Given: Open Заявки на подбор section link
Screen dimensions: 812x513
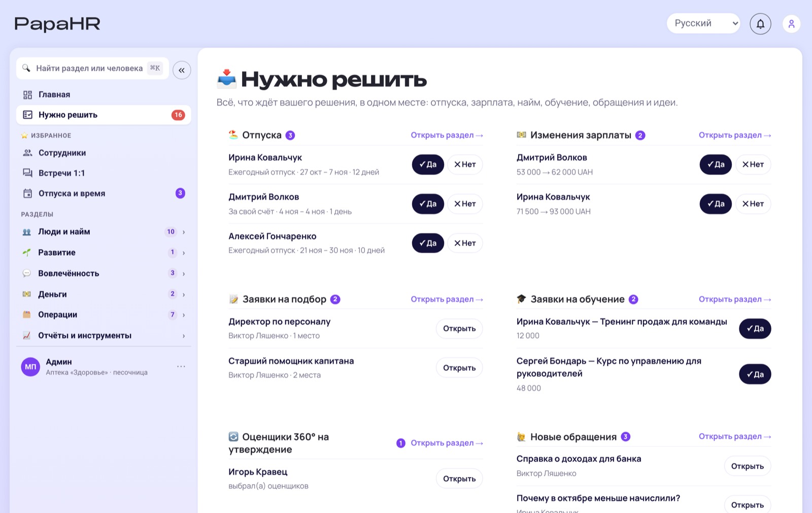Looking at the screenshot, I should tap(447, 299).
